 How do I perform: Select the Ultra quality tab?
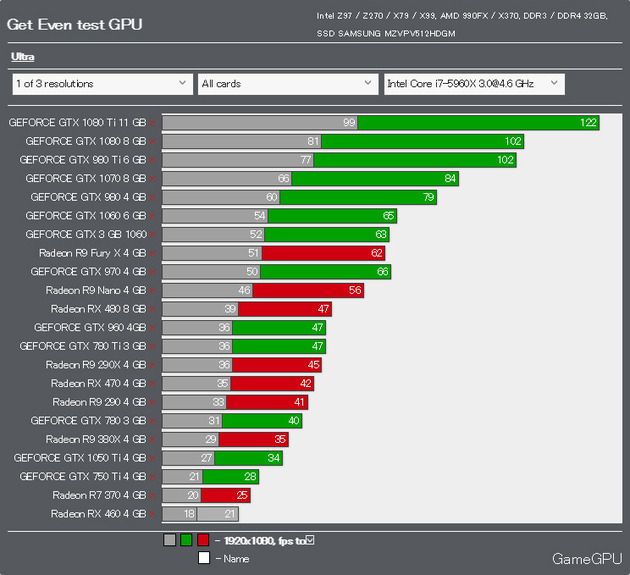coord(22,57)
